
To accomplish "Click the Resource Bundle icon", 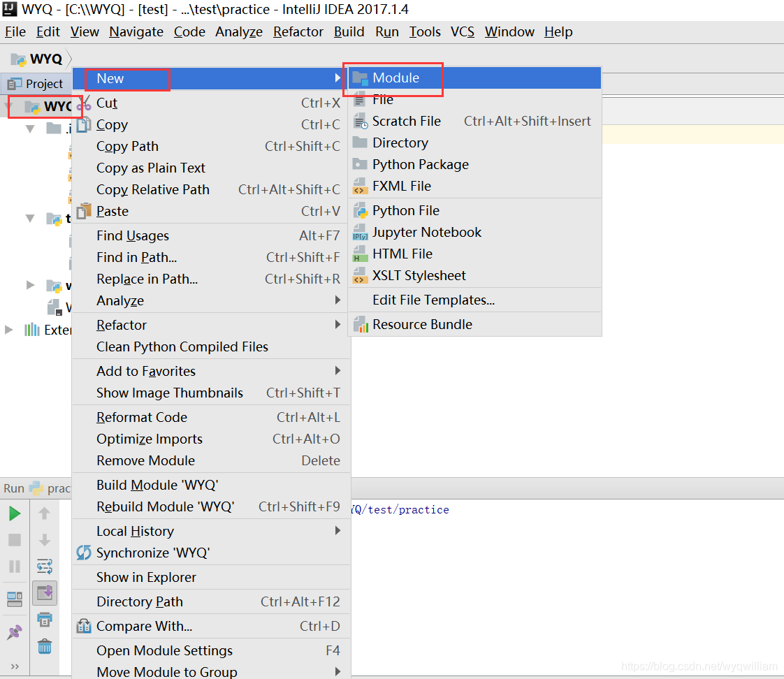I will (x=360, y=325).
